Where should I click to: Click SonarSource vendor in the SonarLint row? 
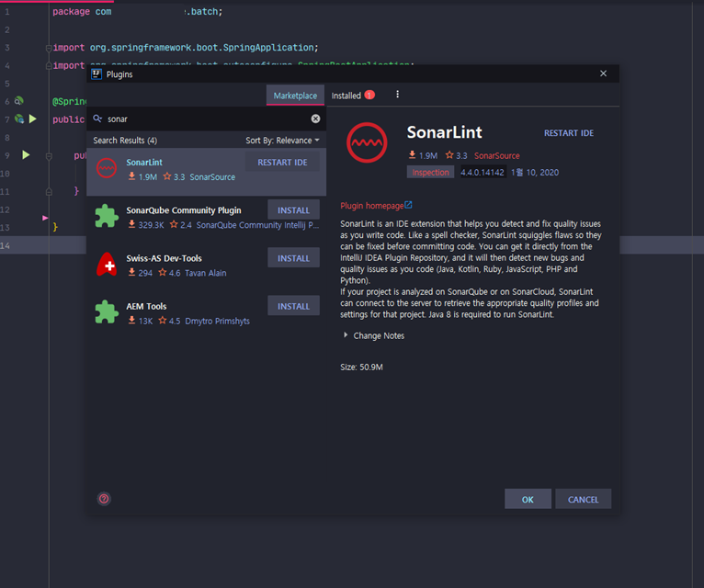click(212, 176)
